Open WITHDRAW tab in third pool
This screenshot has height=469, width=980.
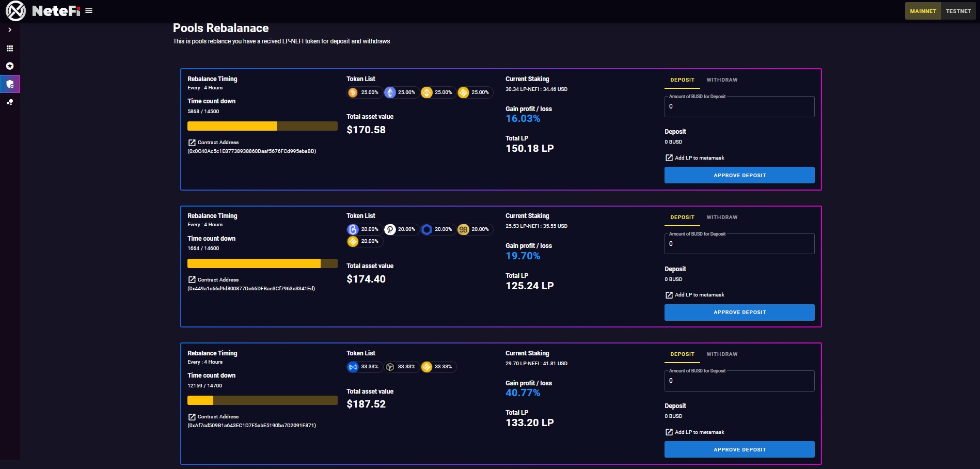click(x=722, y=354)
